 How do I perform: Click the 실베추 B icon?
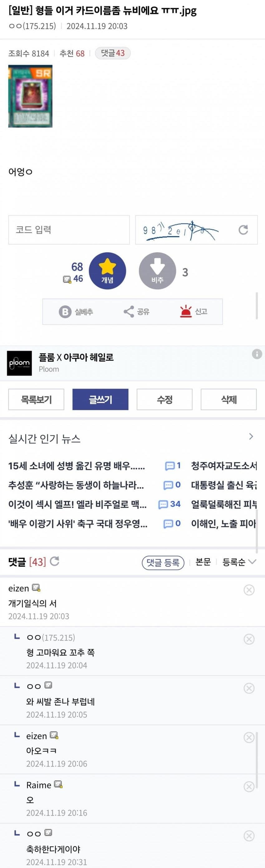tap(65, 312)
